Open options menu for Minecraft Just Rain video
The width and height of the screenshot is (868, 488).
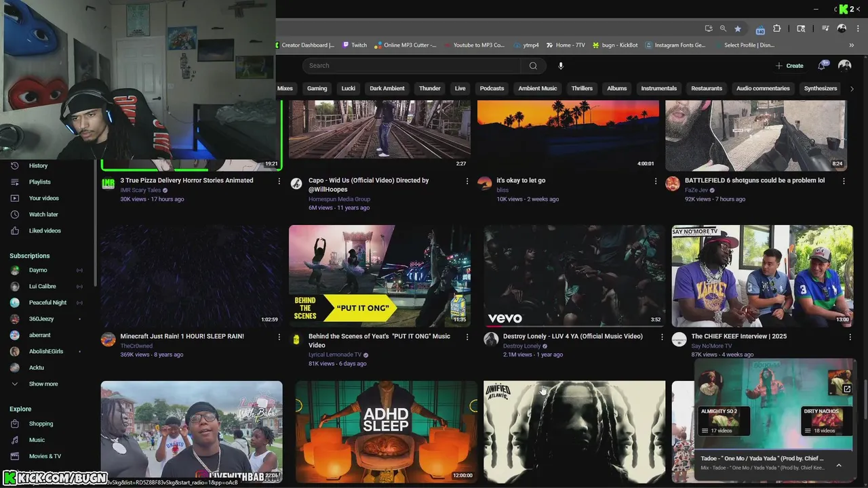tap(279, 337)
